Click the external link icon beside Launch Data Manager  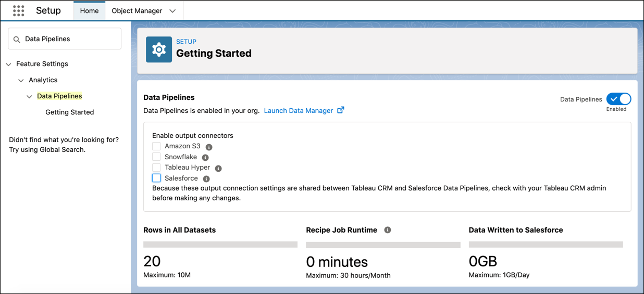(341, 110)
